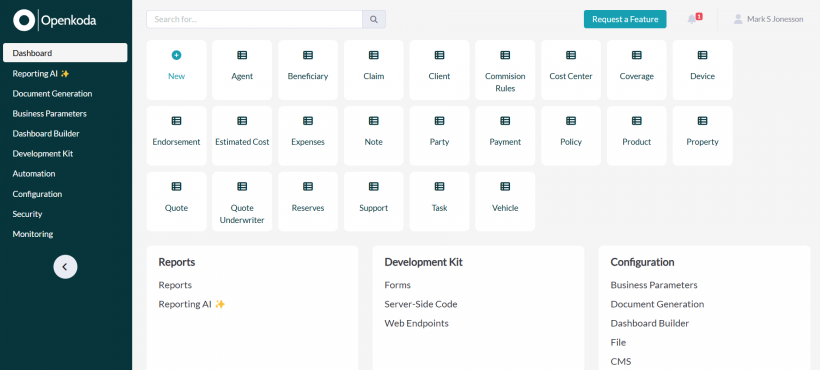
Task: Open the Device tile
Action: 702,70
